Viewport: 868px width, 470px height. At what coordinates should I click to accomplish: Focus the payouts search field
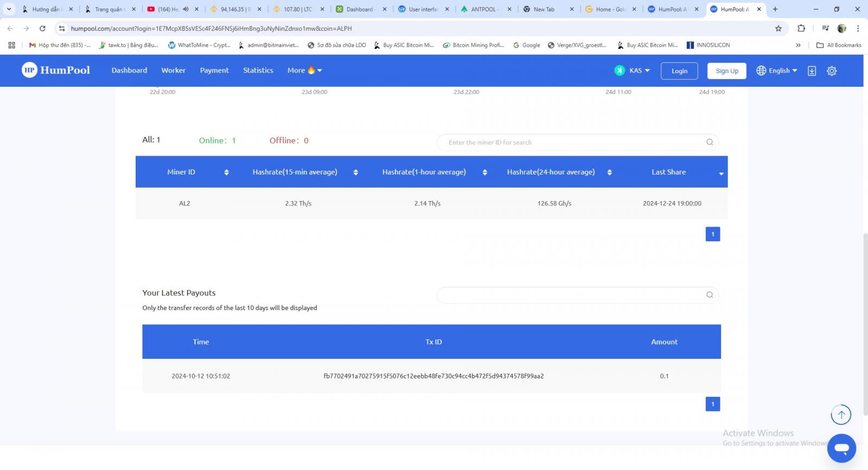(578, 295)
